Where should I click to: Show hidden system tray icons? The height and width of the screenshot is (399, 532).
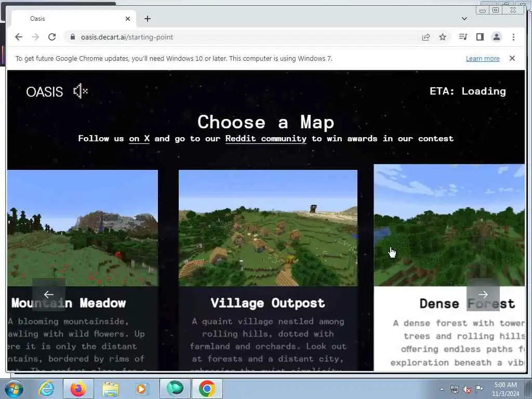pos(442,389)
